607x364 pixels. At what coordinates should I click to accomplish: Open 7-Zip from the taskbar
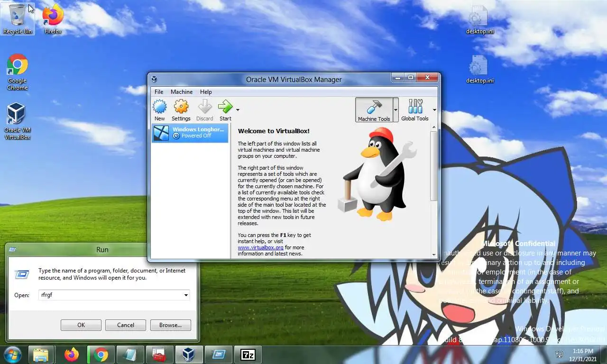248,355
